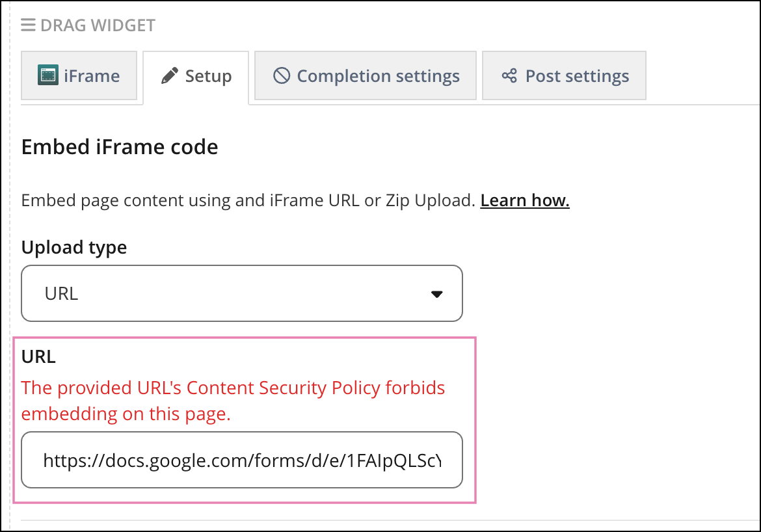This screenshot has height=532, width=761.
Task: Switch to the iFrame tab
Action: click(79, 76)
